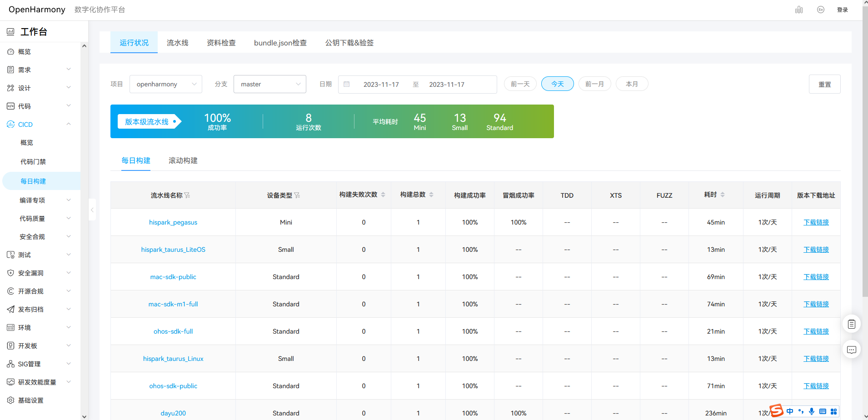Open the floating clipboard document icon
Viewport: 868px width, 420px height.
[852, 324]
